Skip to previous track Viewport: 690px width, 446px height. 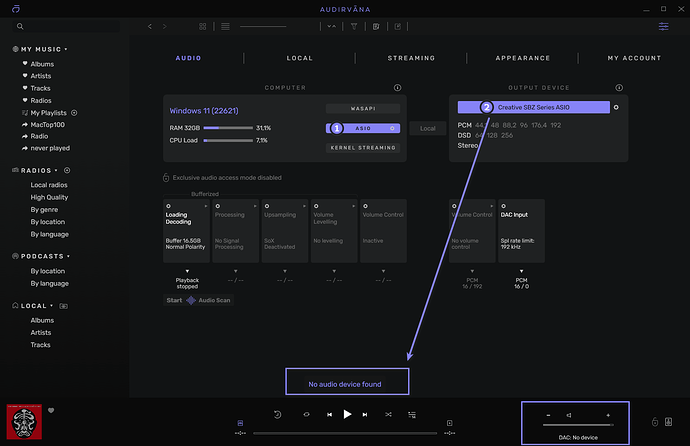[x=330, y=414]
